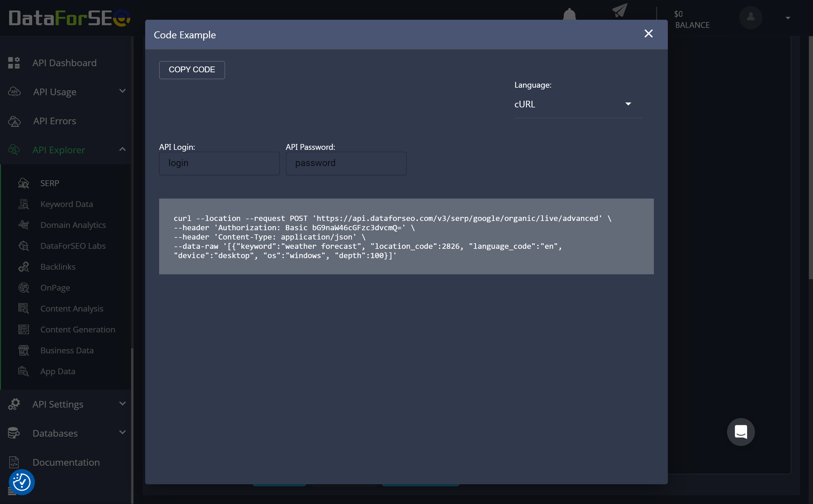
Task: Collapse the API Explorer section chevron
Action: 122,149
